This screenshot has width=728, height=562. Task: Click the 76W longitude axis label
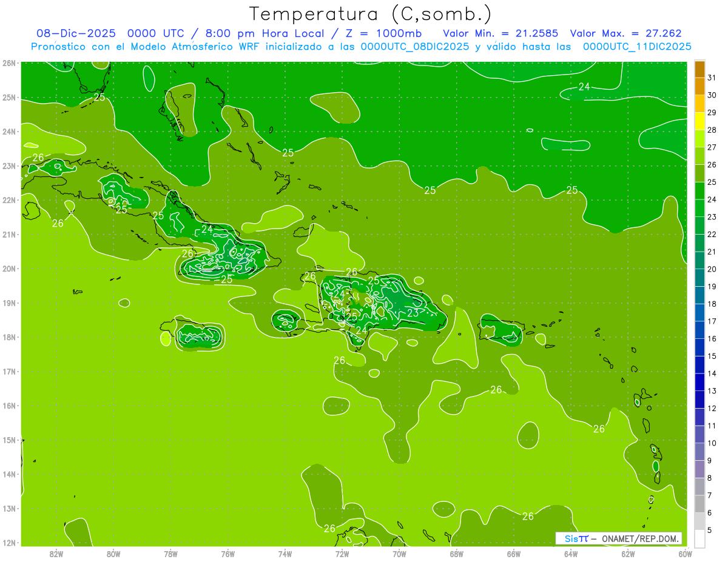227,554
